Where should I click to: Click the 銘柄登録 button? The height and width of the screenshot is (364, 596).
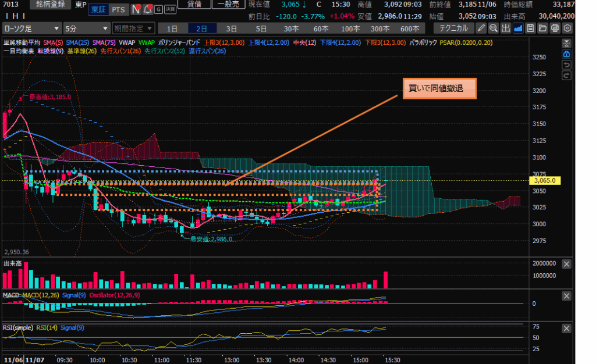tap(51, 4)
